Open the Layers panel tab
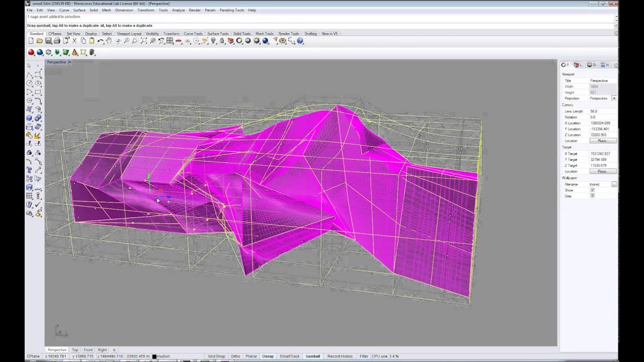The image size is (644, 362). point(579,65)
